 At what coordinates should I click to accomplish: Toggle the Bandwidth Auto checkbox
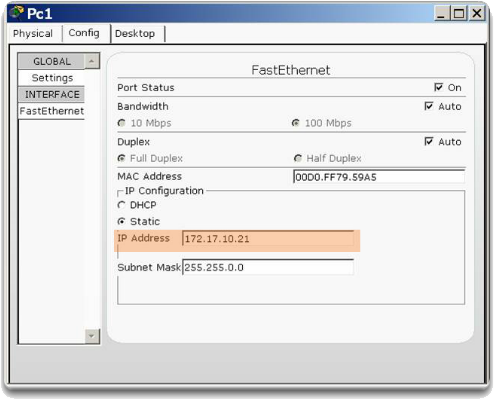429,106
